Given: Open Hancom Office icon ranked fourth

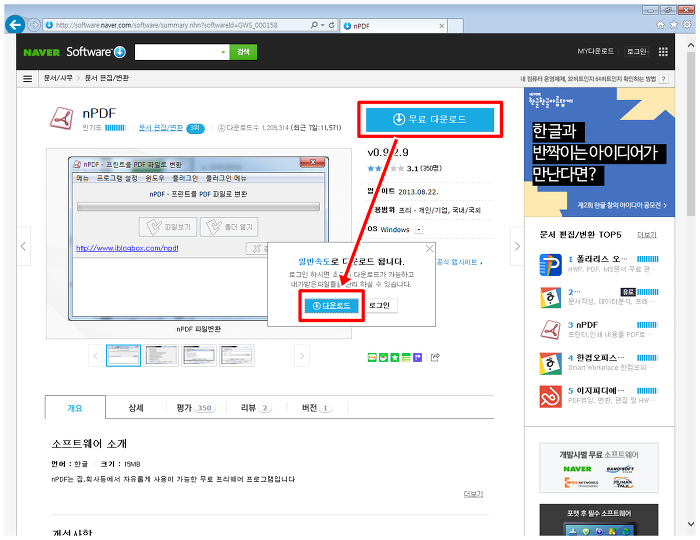Looking at the screenshot, I should click(550, 363).
